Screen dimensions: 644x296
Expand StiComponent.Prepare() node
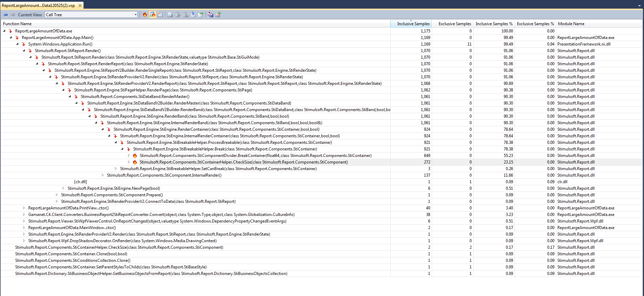tap(57, 195)
